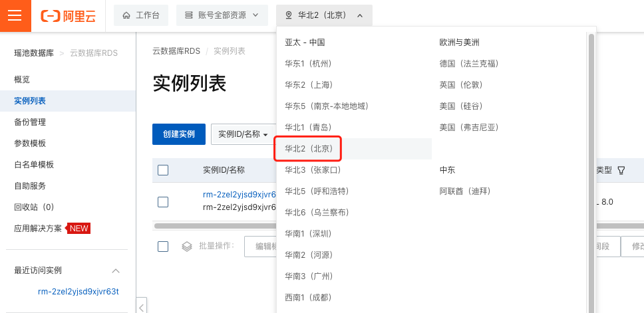
Task: Click the 云数据库RDS breadcrumb above the title
Action: click(x=176, y=51)
